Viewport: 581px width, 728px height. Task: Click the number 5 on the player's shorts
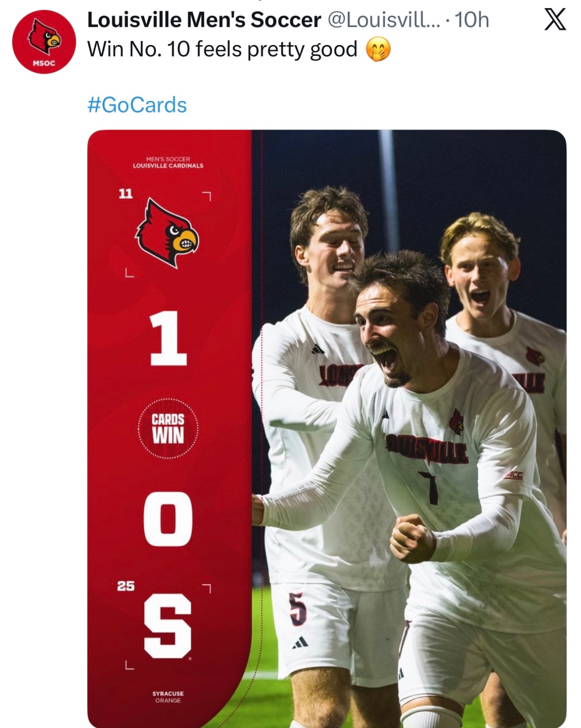pyautogui.click(x=298, y=609)
